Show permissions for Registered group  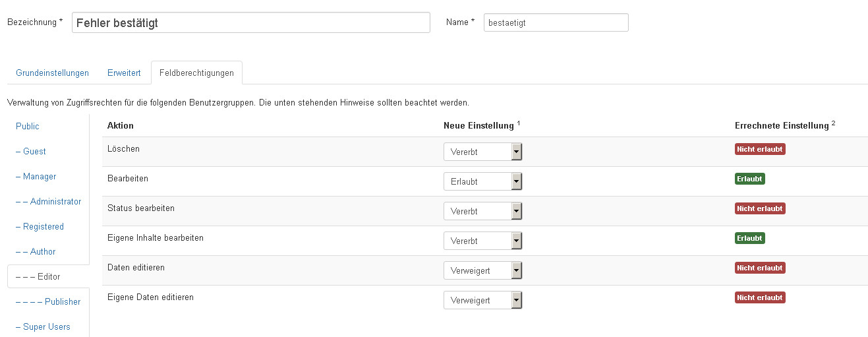[40, 226]
